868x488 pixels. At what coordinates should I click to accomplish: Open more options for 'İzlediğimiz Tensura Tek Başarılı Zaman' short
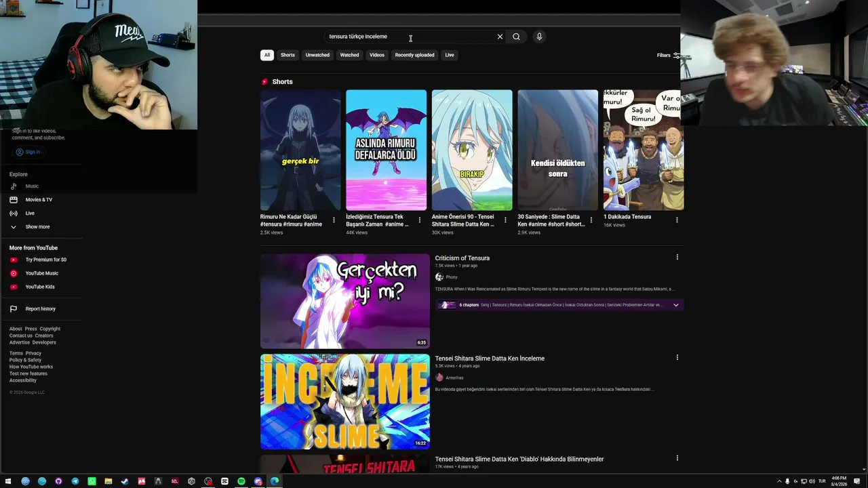[x=419, y=220]
